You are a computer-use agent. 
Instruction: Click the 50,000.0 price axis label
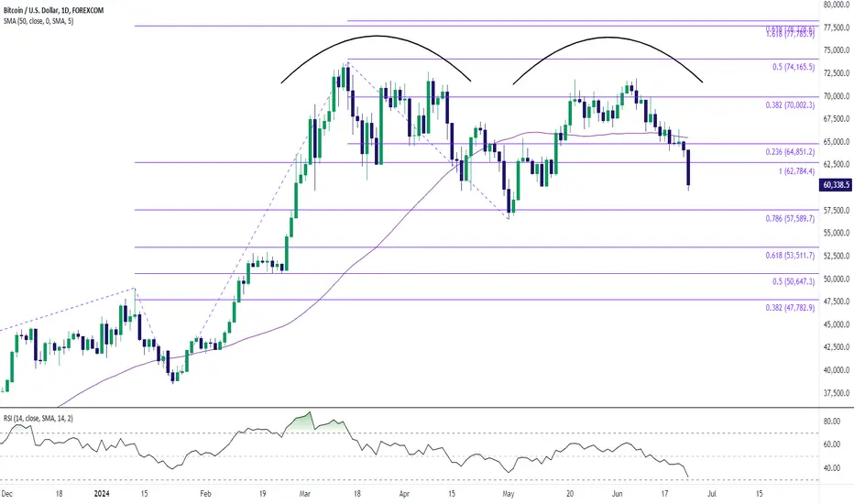[x=837, y=279]
